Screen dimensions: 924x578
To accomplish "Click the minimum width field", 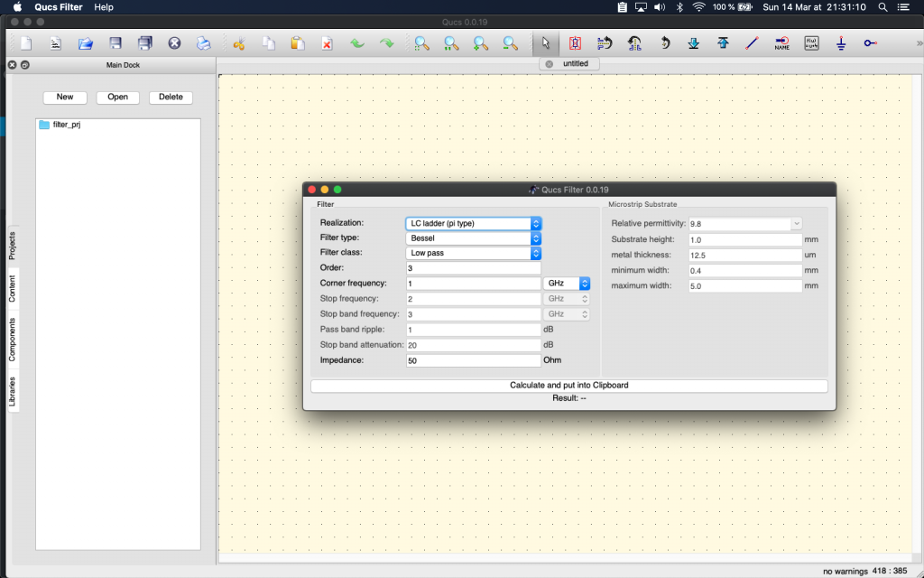I will click(745, 271).
